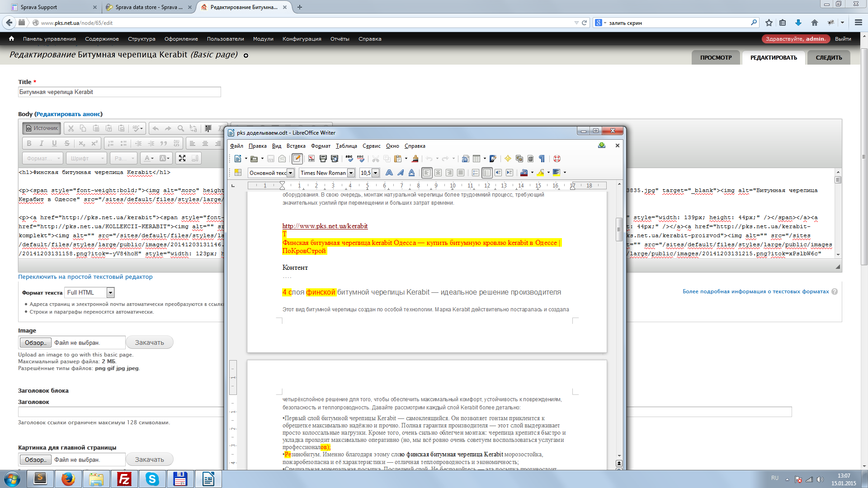
Task: Open the pks.net.ua/kerabit hyperlink in document
Action: tap(325, 226)
